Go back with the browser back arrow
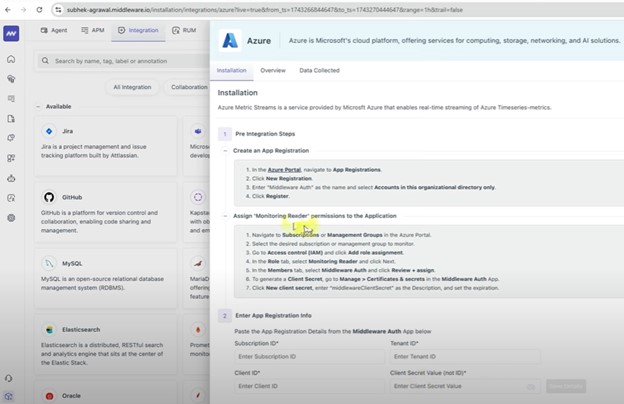The width and height of the screenshot is (624, 404). 8,10
